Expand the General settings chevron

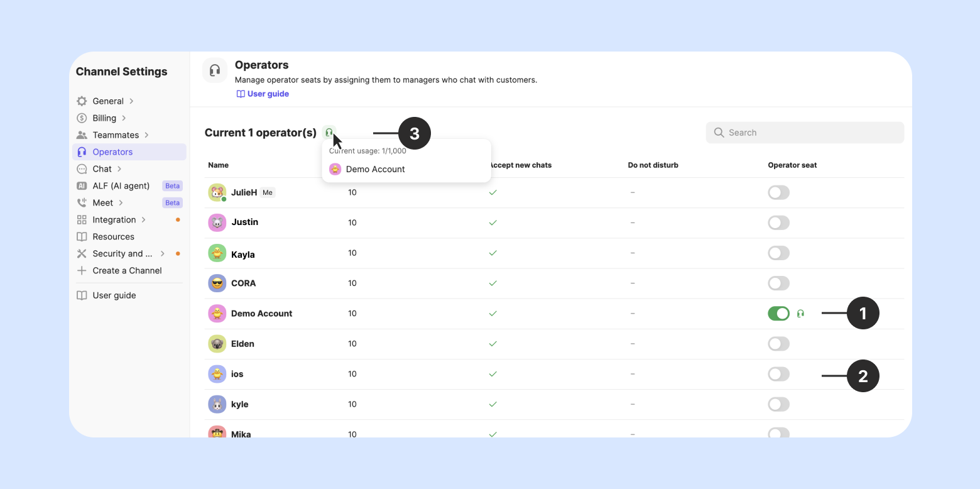point(131,101)
